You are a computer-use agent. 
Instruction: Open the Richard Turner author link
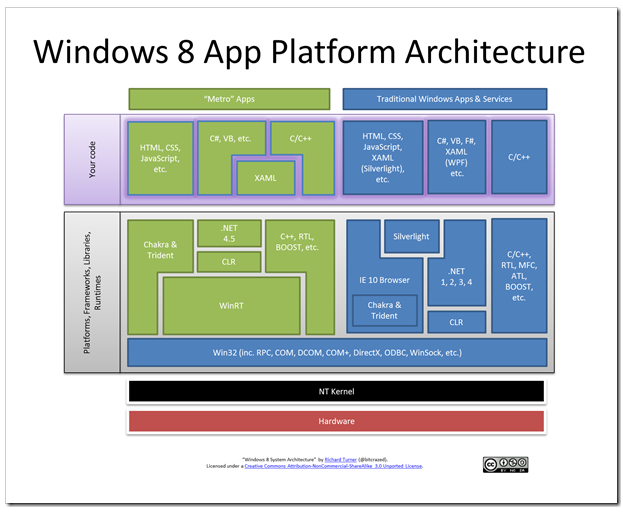341,459
